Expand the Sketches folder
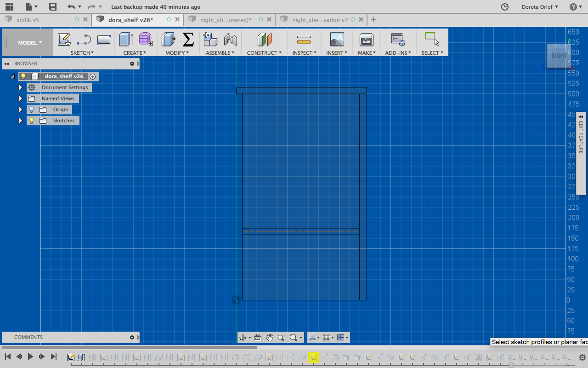This screenshot has height=368, width=588. pos(20,121)
